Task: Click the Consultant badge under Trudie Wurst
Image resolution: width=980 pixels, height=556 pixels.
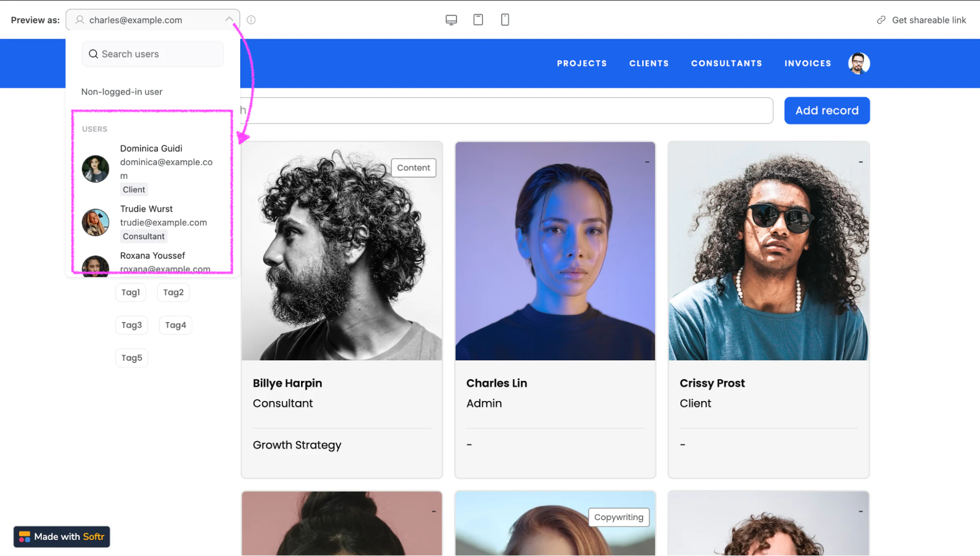Action: (x=144, y=236)
